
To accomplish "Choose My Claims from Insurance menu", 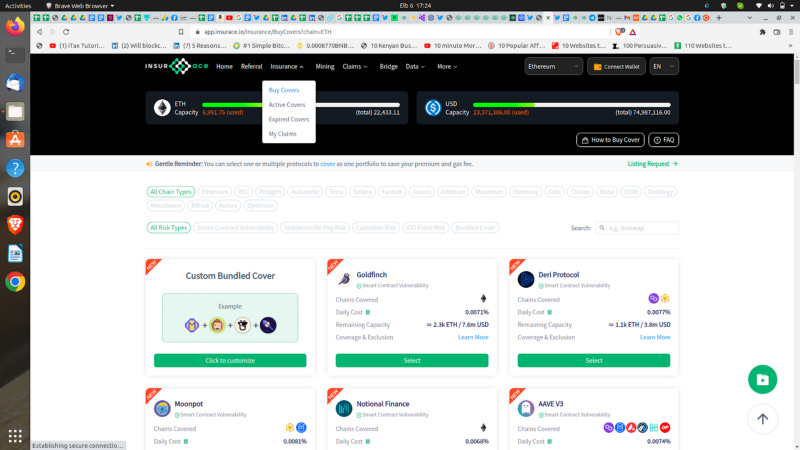I will tap(282, 134).
